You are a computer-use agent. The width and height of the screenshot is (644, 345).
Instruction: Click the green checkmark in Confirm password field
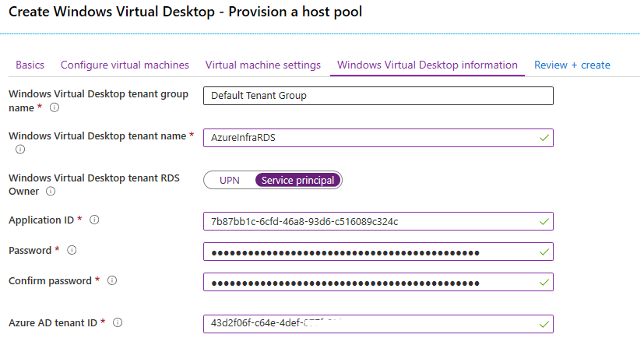coord(544,283)
